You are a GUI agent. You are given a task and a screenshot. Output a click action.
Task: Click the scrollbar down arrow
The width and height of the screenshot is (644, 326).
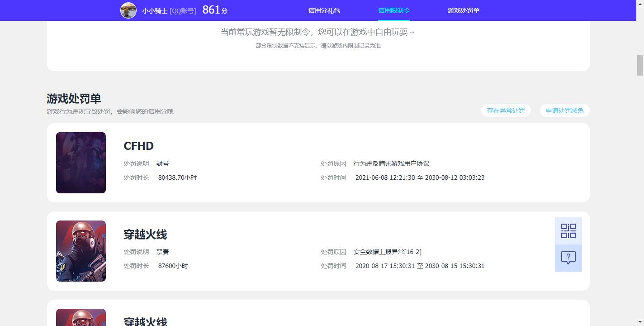click(640, 323)
